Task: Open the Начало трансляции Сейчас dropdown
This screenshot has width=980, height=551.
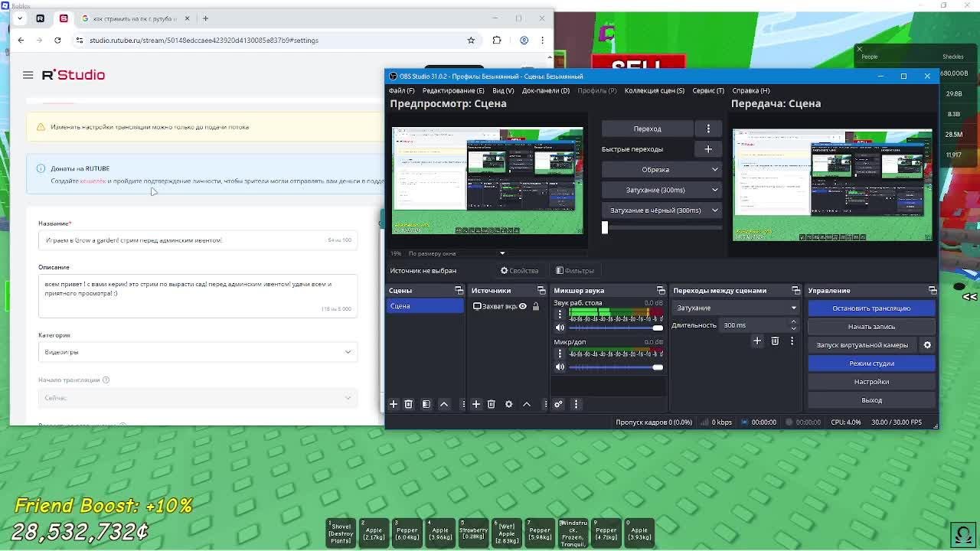Action: (198, 398)
